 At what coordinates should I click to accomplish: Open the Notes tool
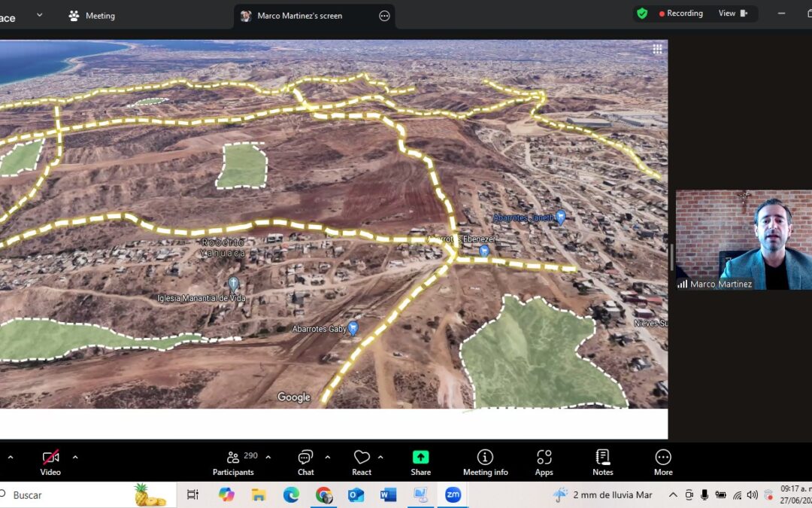click(x=602, y=462)
